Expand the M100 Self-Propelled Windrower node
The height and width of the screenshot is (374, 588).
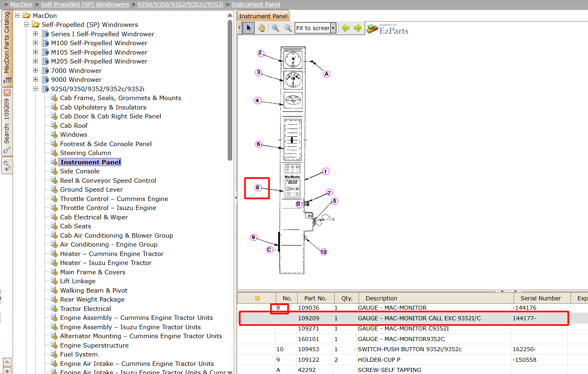pyautogui.click(x=36, y=43)
